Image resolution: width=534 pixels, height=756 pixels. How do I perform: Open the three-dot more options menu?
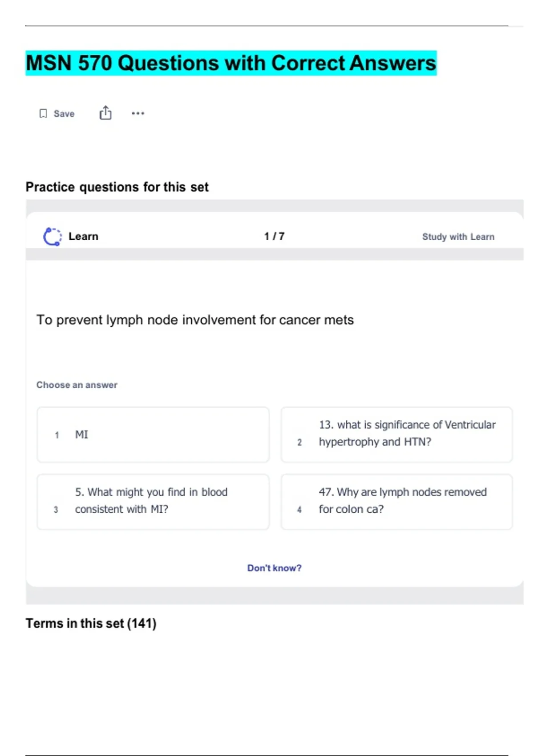tap(138, 113)
